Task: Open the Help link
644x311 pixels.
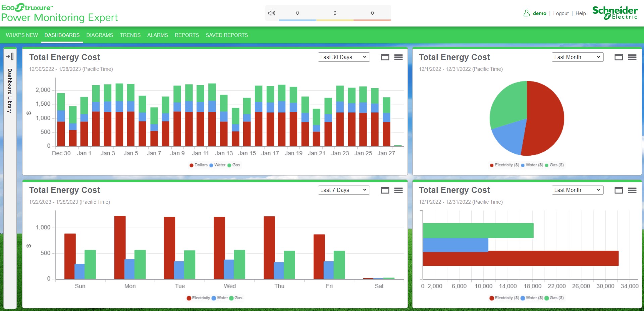Action: pyautogui.click(x=581, y=13)
